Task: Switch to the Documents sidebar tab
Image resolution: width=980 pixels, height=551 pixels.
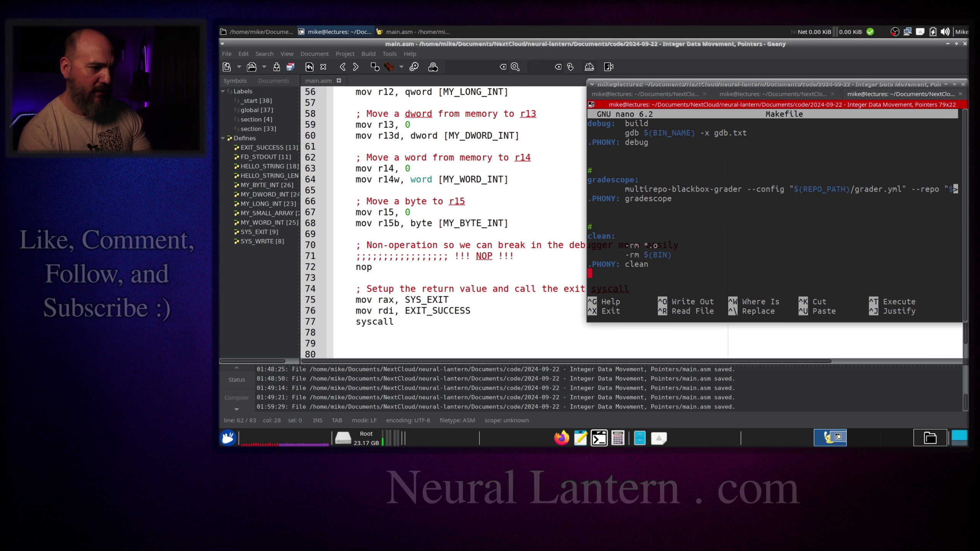Action: (x=273, y=81)
